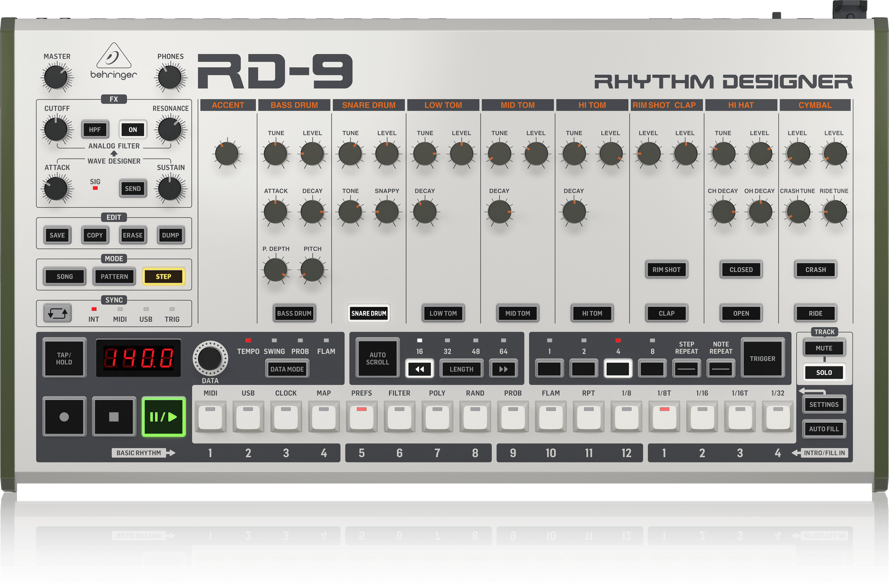Toggle the analog filter ON button
889x588 pixels.
click(132, 129)
